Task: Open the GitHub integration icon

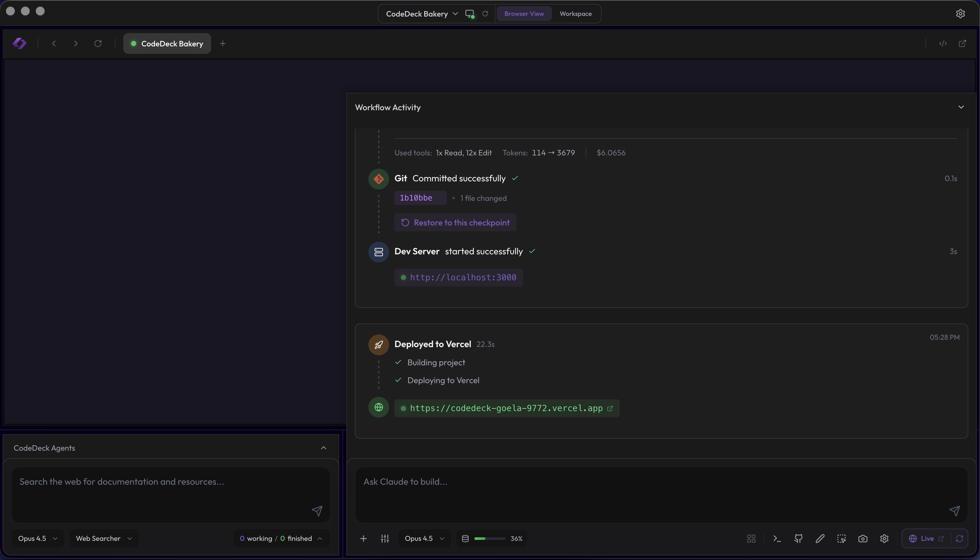Action: coord(798,539)
